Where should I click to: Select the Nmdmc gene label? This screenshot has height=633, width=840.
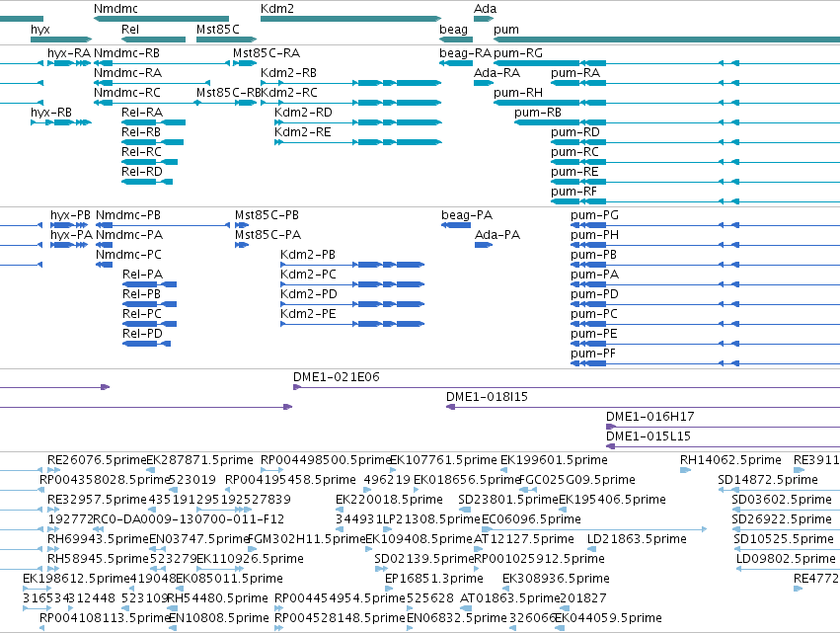pos(115,9)
